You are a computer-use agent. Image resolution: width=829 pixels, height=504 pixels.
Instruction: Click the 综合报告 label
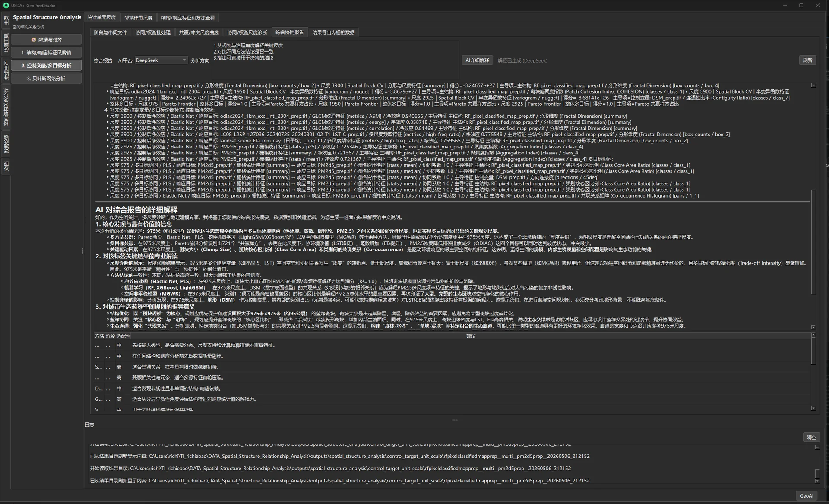(x=103, y=61)
